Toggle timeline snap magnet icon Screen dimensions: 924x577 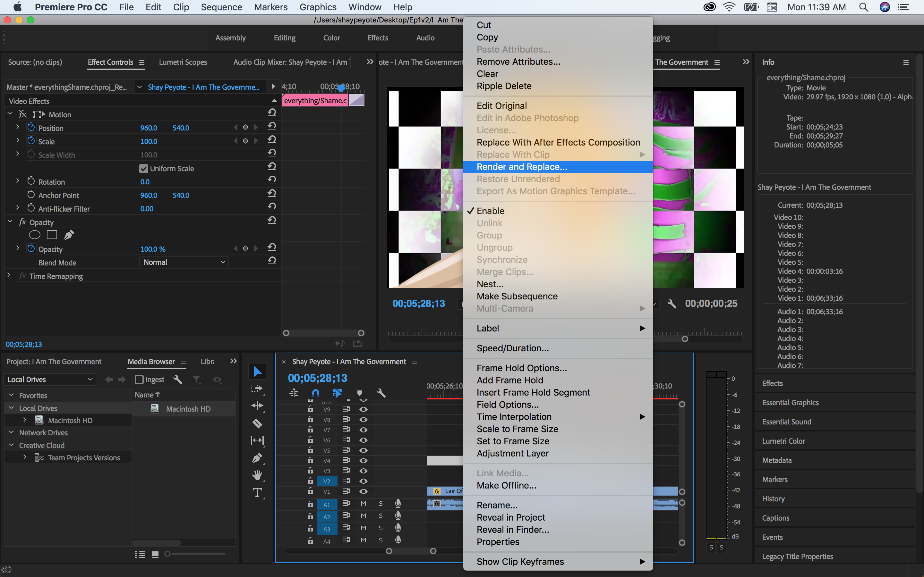(x=315, y=393)
